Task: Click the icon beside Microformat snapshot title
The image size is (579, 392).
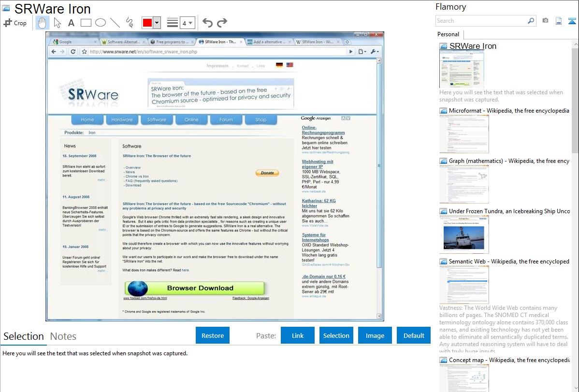Action: [443, 111]
